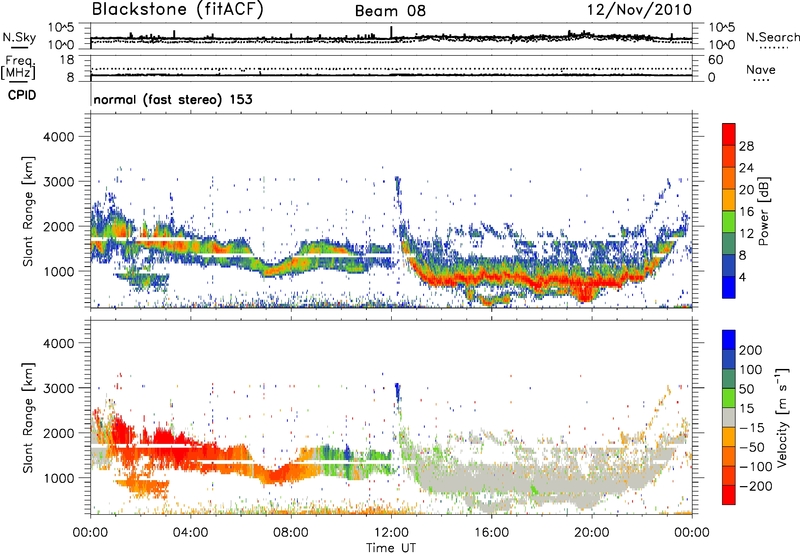Click the 'Beam 08' label
800x554 pixels.
[x=390, y=11]
